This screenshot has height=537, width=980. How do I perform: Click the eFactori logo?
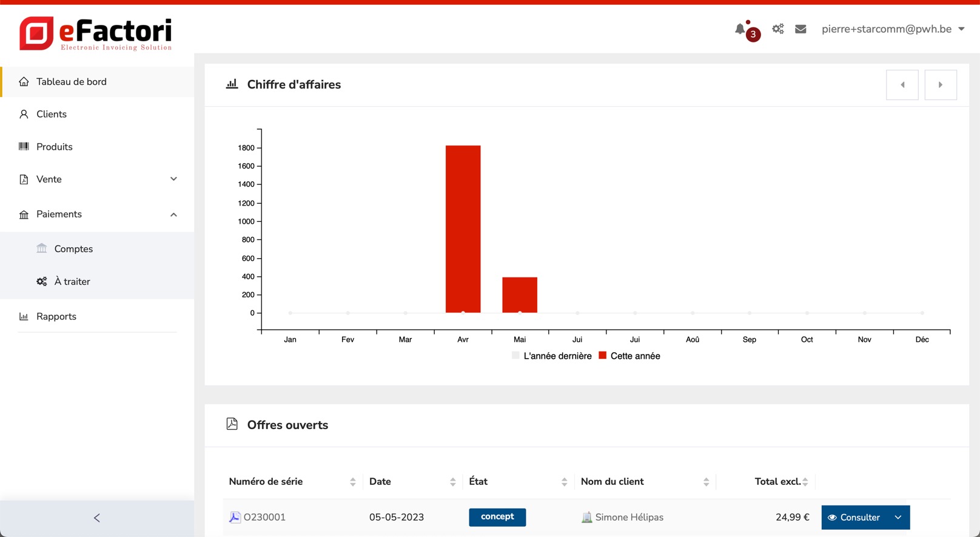pos(96,33)
